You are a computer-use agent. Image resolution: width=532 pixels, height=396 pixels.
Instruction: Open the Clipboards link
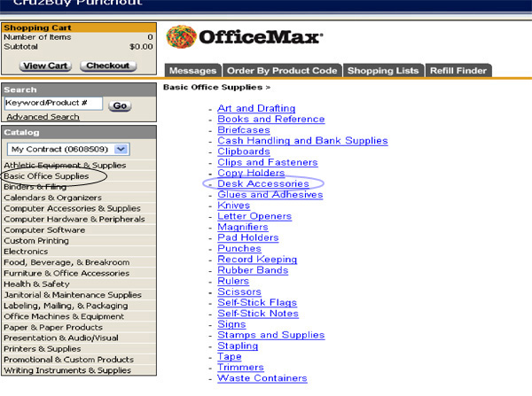coord(244,151)
